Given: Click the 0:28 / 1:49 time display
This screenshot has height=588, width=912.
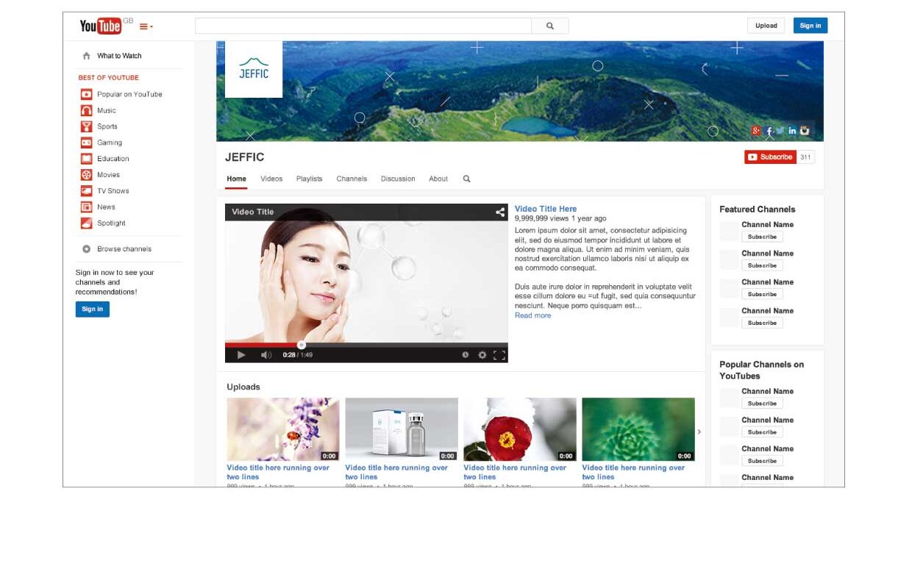Looking at the screenshot, I should coord(298,355).
